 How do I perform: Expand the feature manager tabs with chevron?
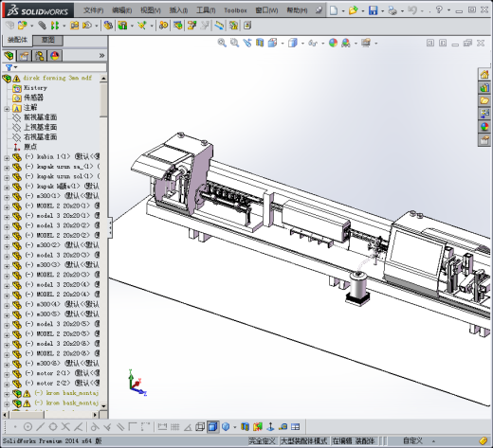click(101, 56)
